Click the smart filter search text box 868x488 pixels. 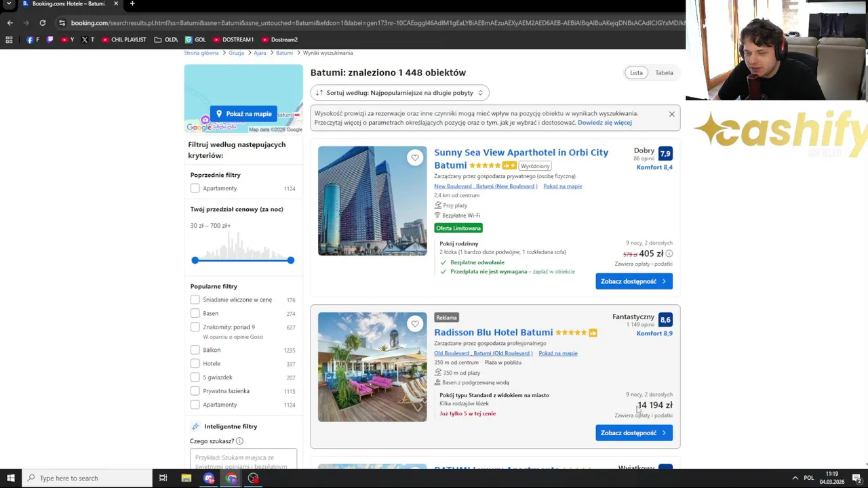tap(243, 459)
